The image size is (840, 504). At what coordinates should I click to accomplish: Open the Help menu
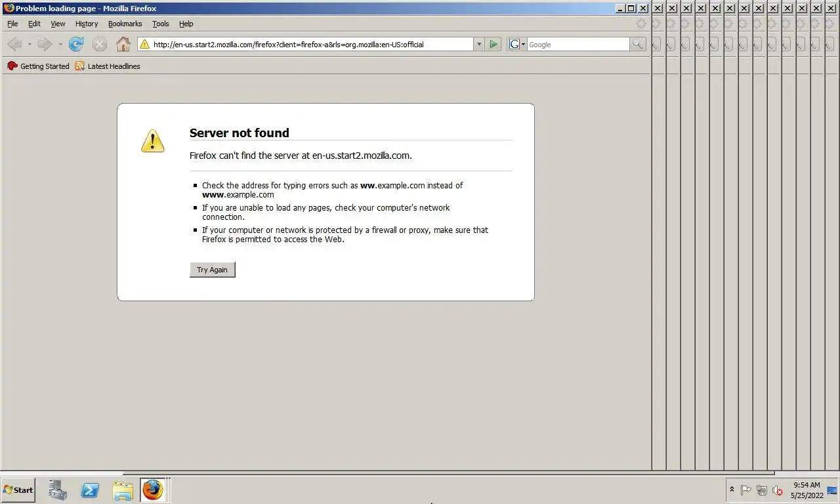coord(186,24)
